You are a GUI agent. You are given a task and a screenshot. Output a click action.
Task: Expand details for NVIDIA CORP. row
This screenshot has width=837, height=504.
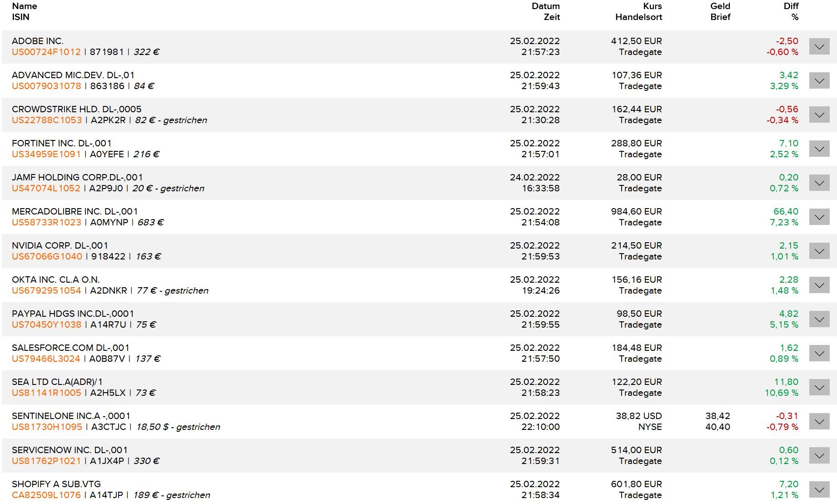click(x=819, y=251)
